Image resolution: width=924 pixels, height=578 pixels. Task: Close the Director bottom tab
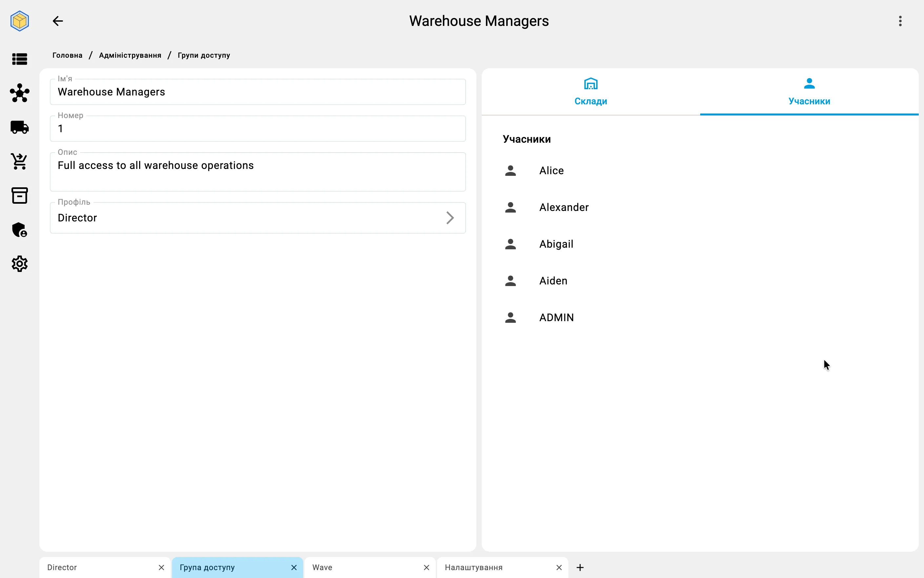[x=161, y=568]
